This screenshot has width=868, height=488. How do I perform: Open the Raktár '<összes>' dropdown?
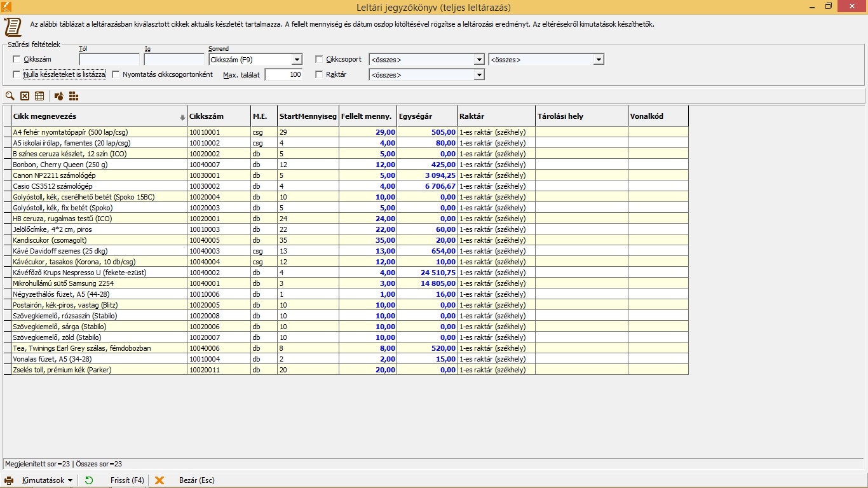click(479, 75)
